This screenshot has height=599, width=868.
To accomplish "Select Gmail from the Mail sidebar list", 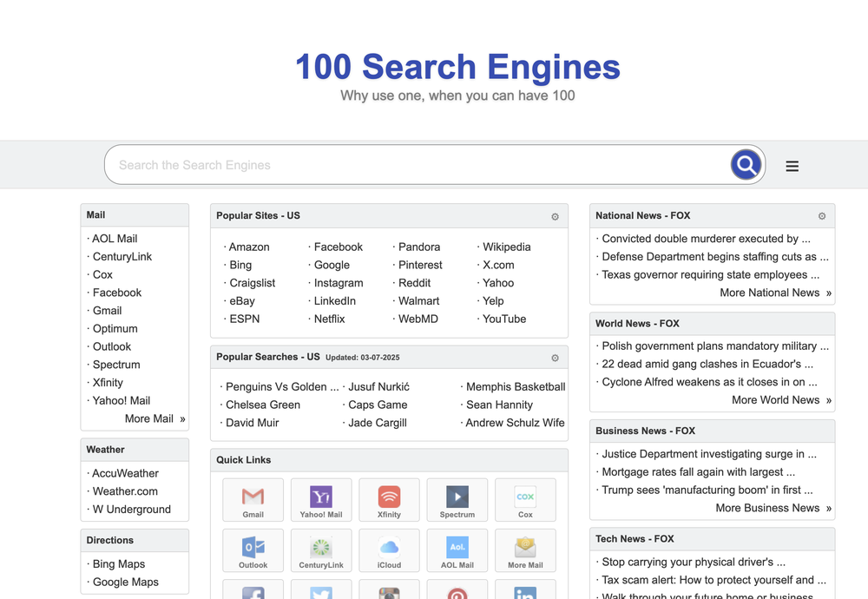I will [107, 310].
